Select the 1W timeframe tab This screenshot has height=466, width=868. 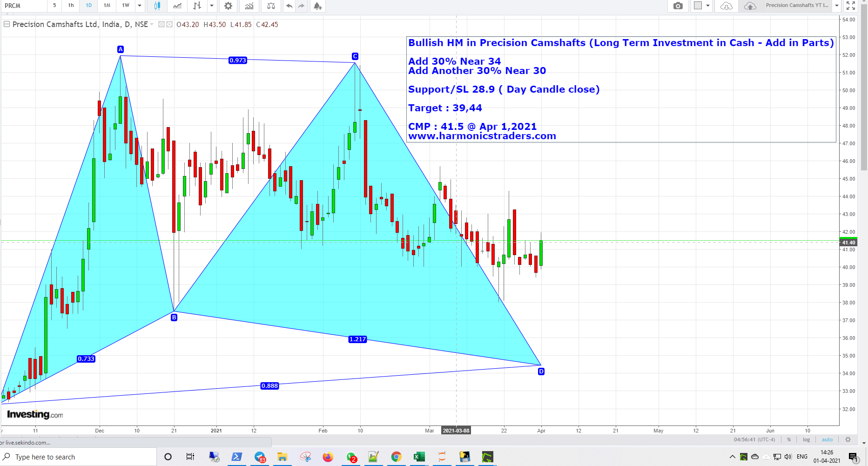coord(126,6)
